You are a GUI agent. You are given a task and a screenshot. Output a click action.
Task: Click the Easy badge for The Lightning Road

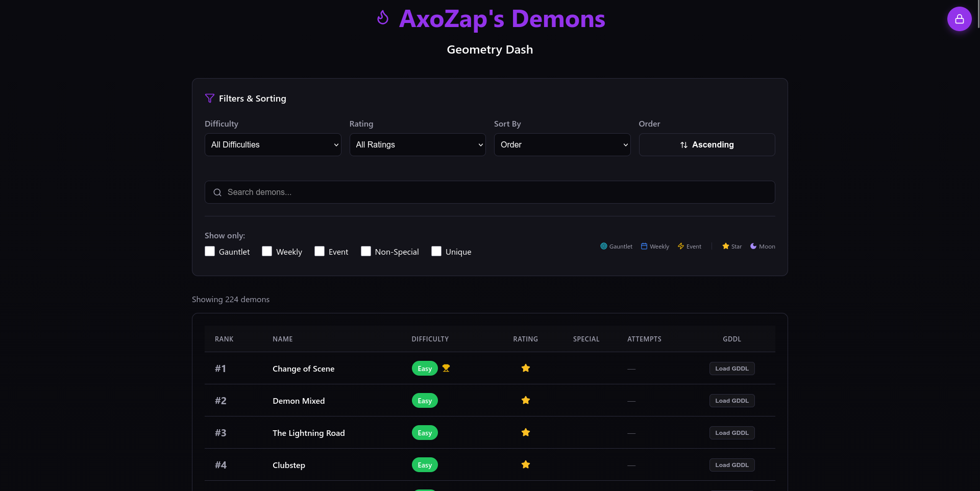click(x=425, y=433)
